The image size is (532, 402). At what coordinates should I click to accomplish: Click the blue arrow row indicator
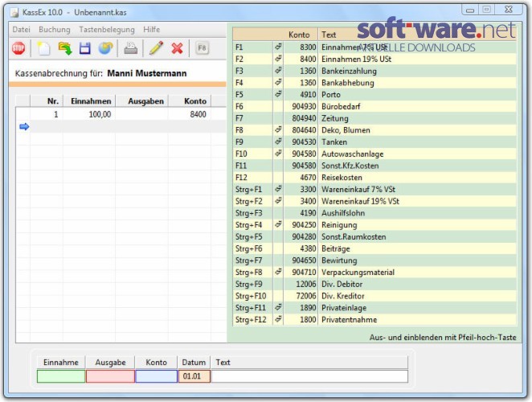click(x=24, y=127)
